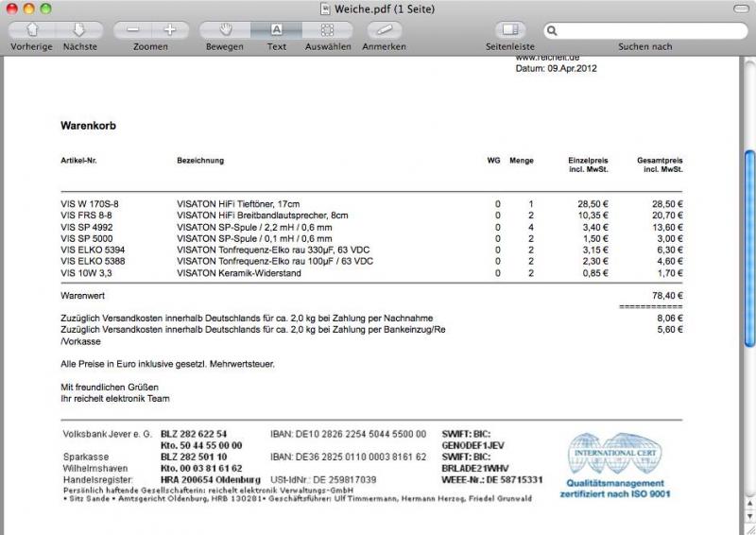756x535 pixels.
Task: Click HRA 200654 Oldenburg text
Action: 210,480
